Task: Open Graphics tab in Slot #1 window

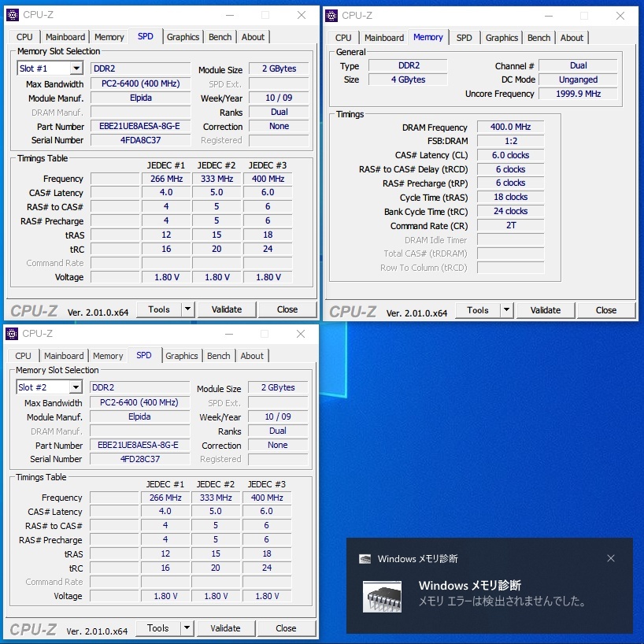Action: (x=183, y=37)
